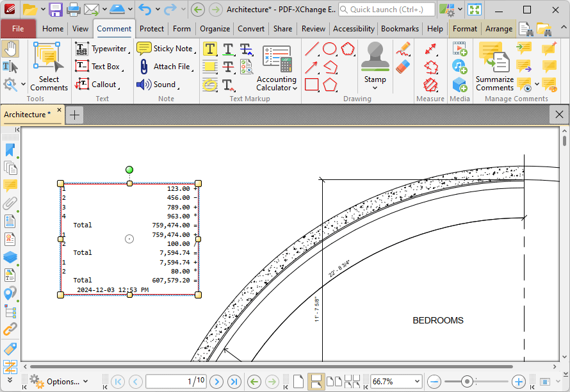Select the Highlight Text markup tool
Viewport: 570px width, 392px height.
(x=210, y=49)
